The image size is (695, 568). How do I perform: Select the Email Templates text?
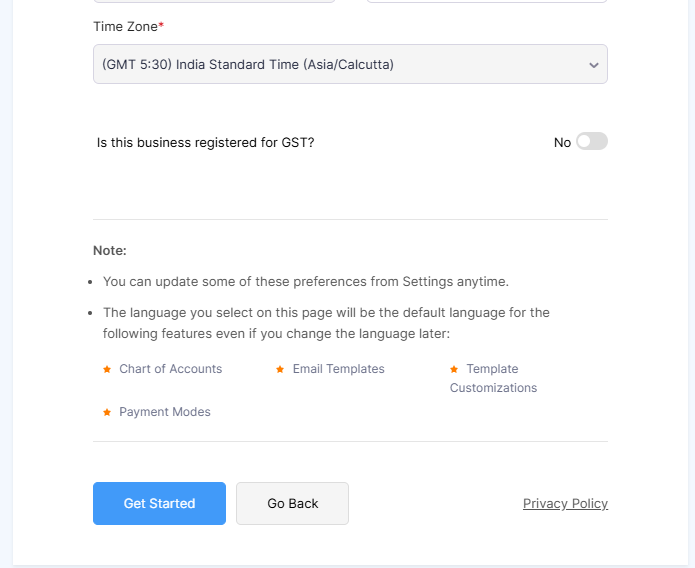[x=338, y=369]
